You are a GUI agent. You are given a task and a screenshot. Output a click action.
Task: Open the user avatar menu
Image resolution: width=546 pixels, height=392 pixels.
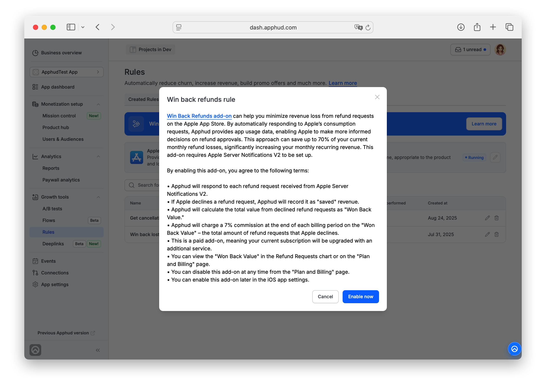tap(500, 50)
